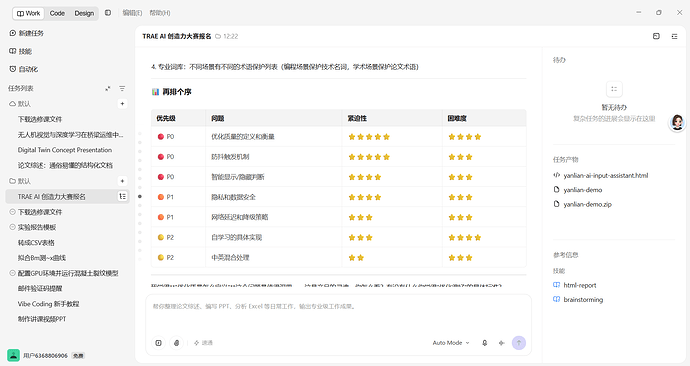
Task: Open the yanlian-demo artifact
Action: click(577, 190)
